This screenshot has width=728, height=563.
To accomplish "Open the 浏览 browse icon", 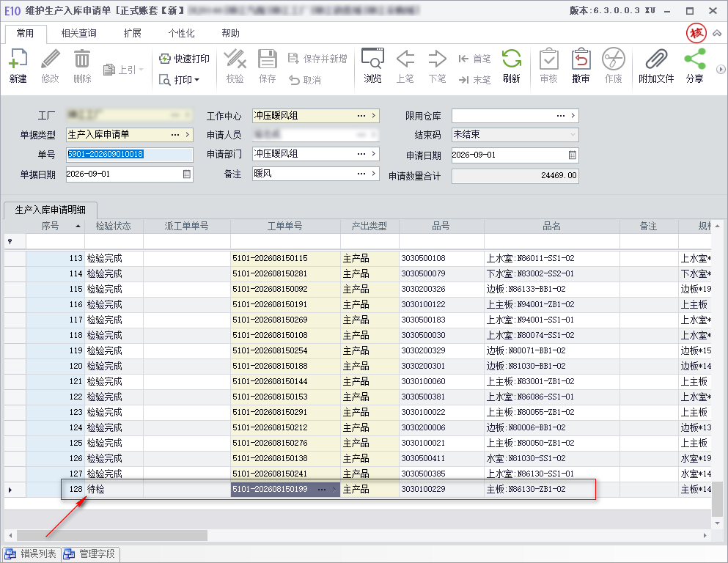I will pos(372,65).
